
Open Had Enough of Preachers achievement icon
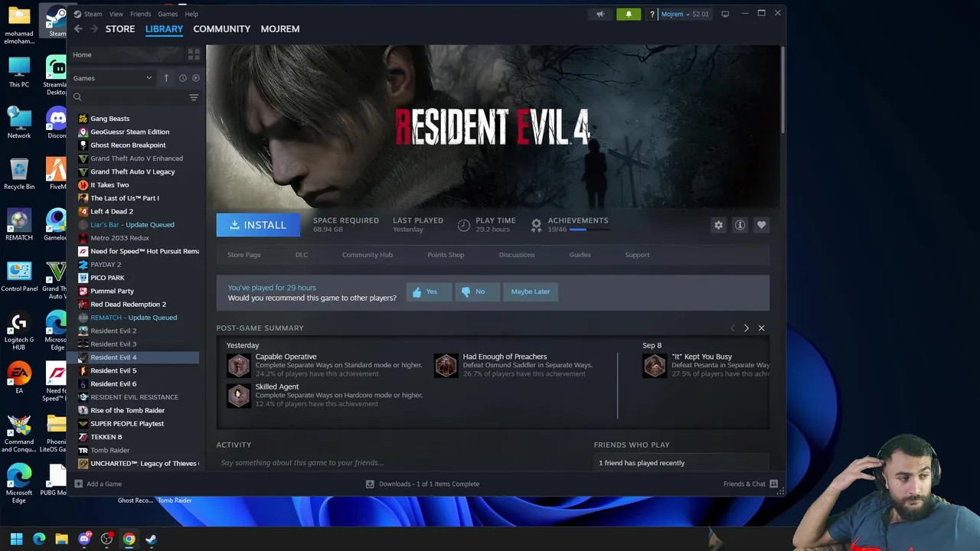click(x=446, y=365)
